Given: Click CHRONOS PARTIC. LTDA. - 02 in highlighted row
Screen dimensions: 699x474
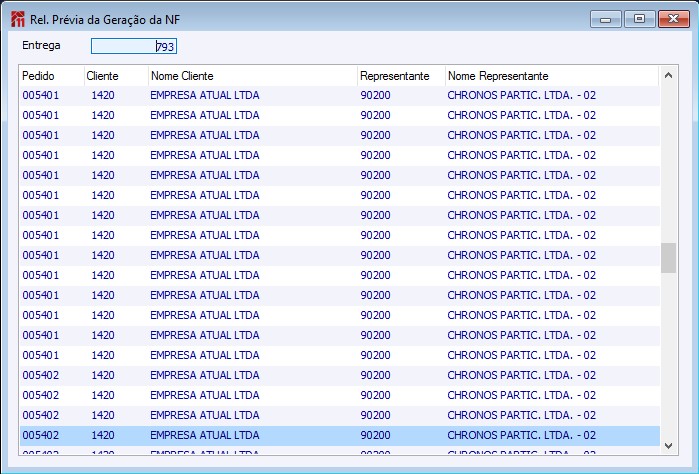Looking at the screenshot, I should [x=522, y=435].
